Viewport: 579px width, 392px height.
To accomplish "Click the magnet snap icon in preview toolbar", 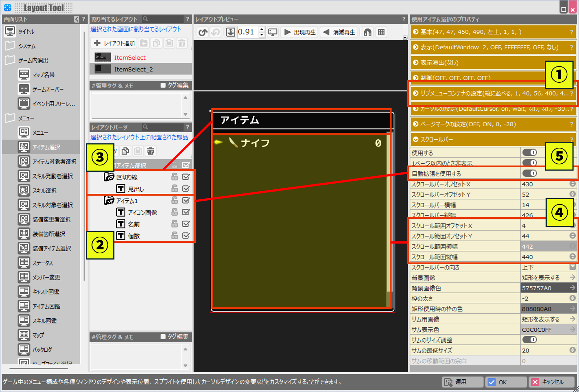I will [x=368, y=32].
